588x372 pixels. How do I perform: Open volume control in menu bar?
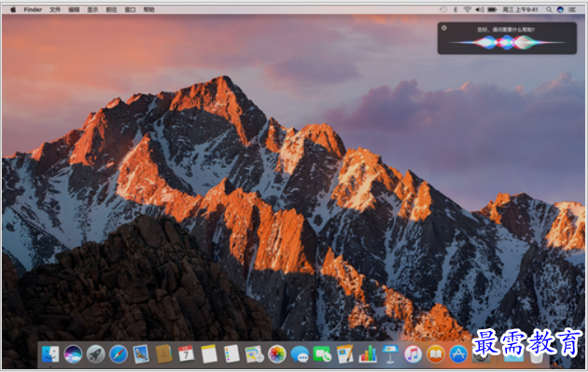click(480, 9)
